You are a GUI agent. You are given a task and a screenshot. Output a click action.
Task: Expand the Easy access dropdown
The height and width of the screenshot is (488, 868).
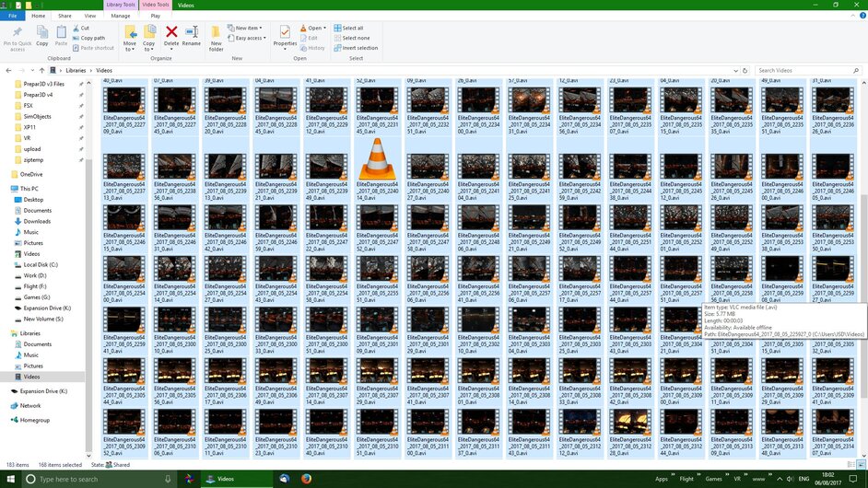(x=249, y=38)
